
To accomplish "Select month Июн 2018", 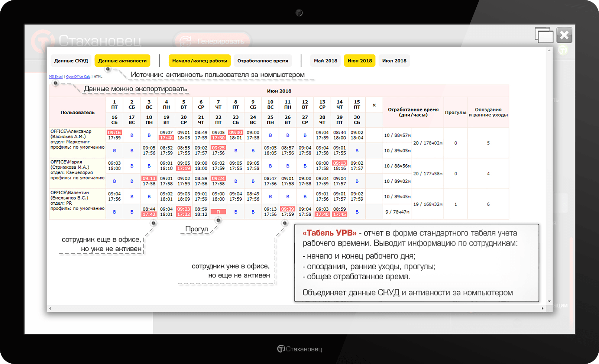I will tap(360, 61).
